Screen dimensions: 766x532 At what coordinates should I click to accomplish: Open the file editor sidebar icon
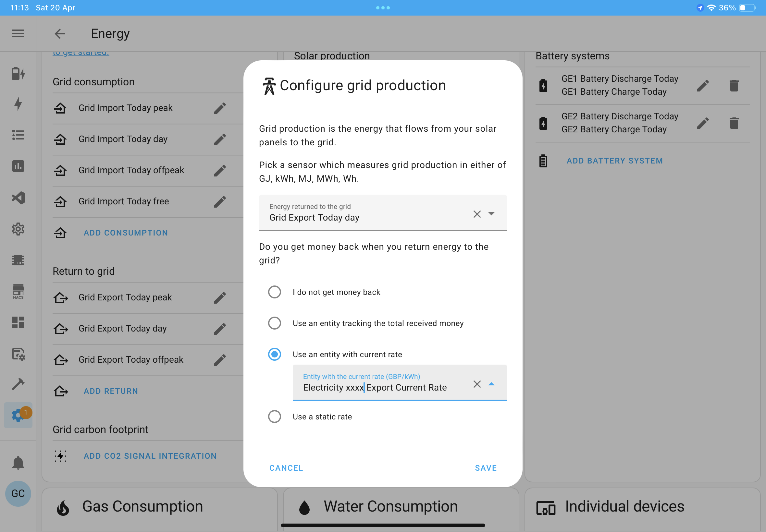pos(18,354)
